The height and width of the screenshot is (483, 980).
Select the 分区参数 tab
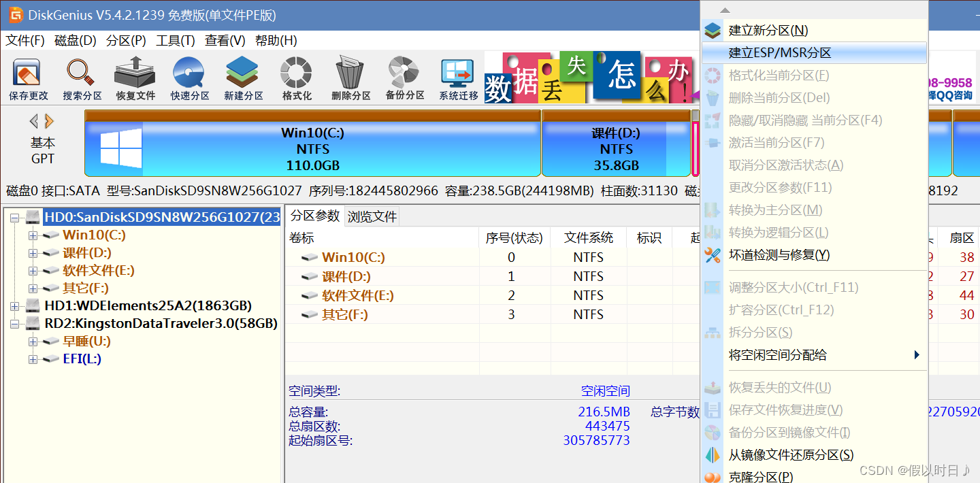pos(315,216)
